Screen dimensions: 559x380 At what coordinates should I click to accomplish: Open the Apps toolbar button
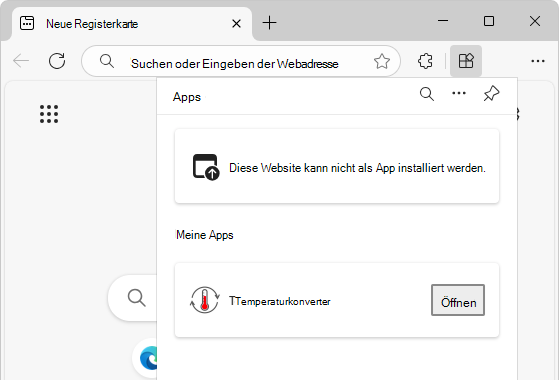click(466, 61)
